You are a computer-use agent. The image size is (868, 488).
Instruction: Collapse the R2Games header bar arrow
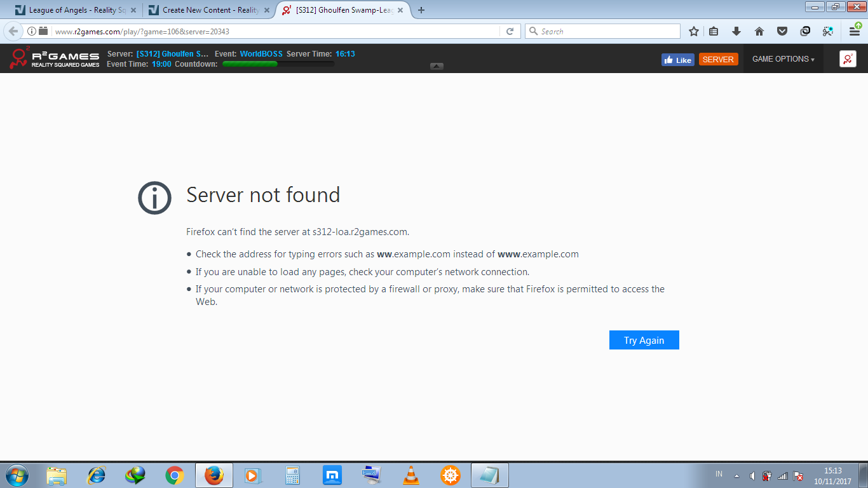tap(437, 66)
